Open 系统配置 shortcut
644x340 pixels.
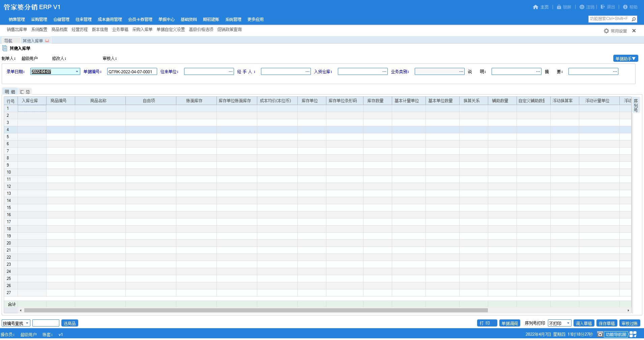pyautogui.click(x=39, y=30)
